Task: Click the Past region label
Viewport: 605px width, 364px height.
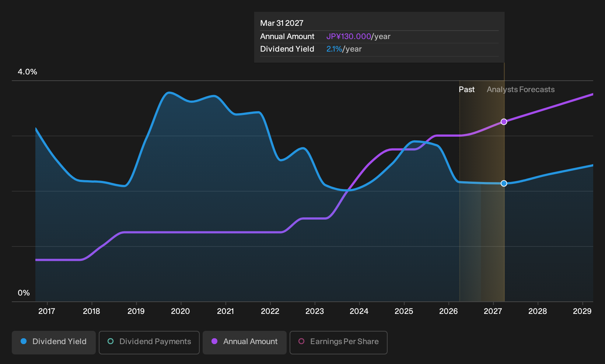Action: [467, 90]
